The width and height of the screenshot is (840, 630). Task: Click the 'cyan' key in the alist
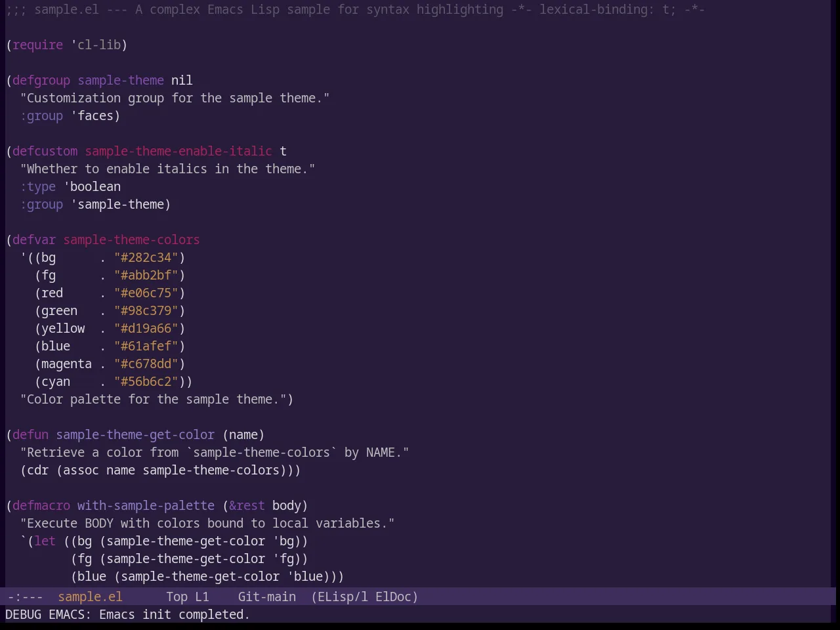[x=56, y=381]
